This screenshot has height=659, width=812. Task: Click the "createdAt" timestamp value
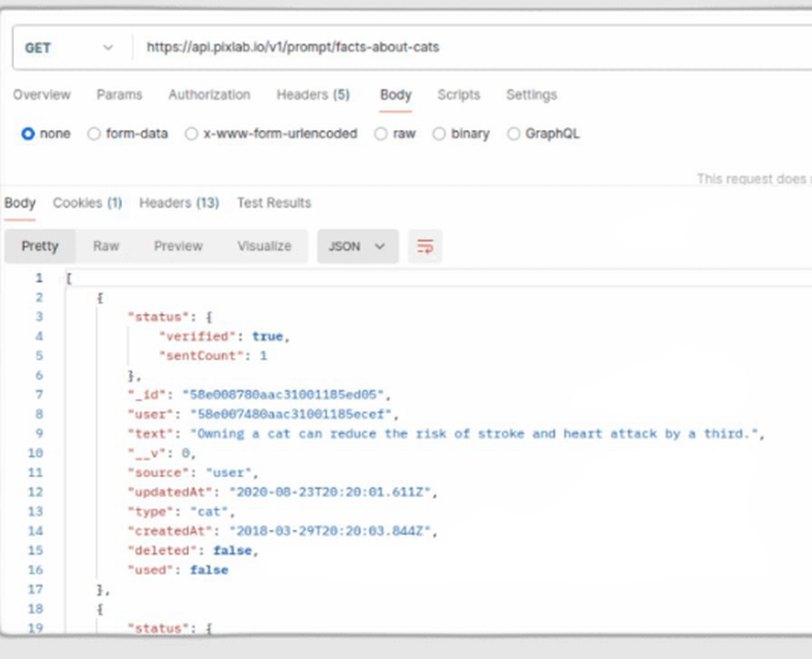[x=330, y=531]
